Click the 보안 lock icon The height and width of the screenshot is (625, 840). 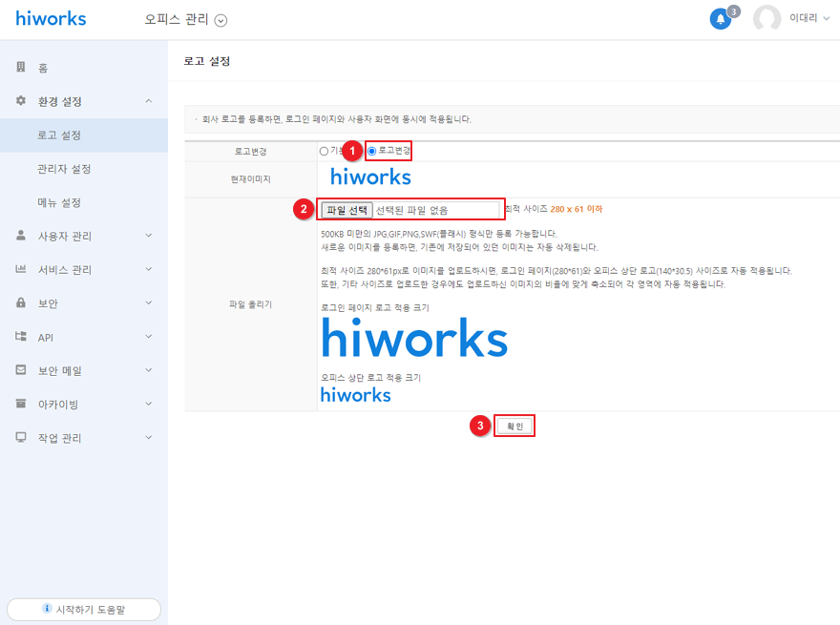point(21,302)
